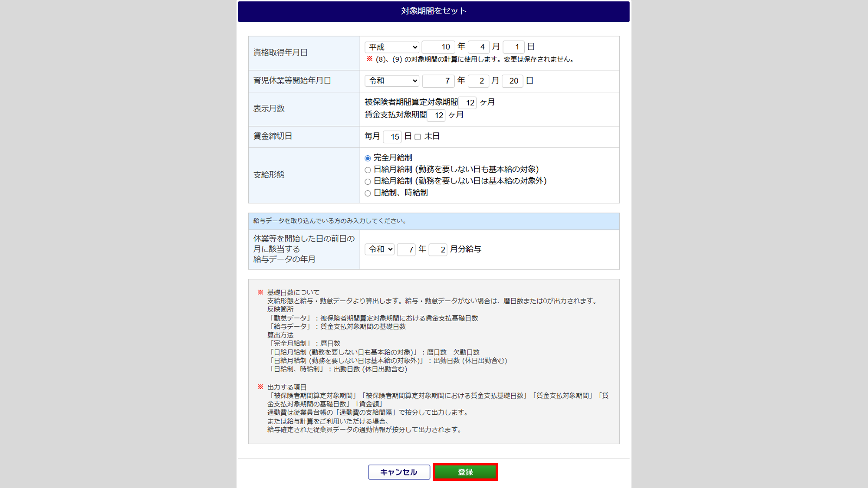The height and width of the screenshot is (488, 868).
Task: Click the 月分給与 month field showing 2
Action: [438, 249]
